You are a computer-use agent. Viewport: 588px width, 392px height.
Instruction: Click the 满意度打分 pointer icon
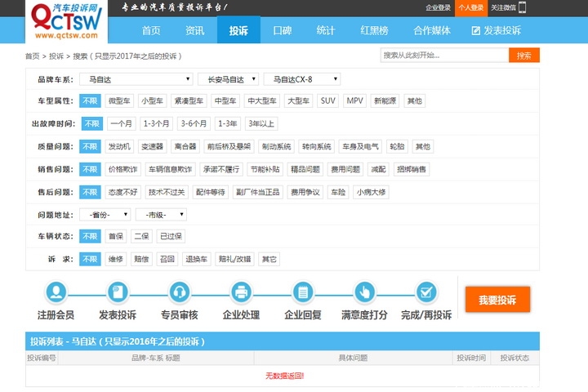[364, 292]
